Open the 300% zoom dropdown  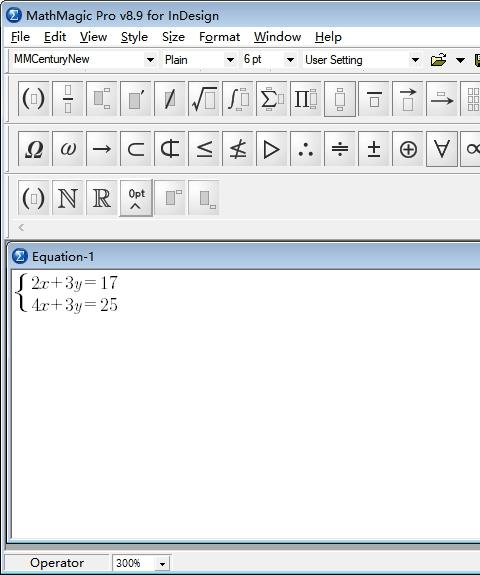click(162, 563)
